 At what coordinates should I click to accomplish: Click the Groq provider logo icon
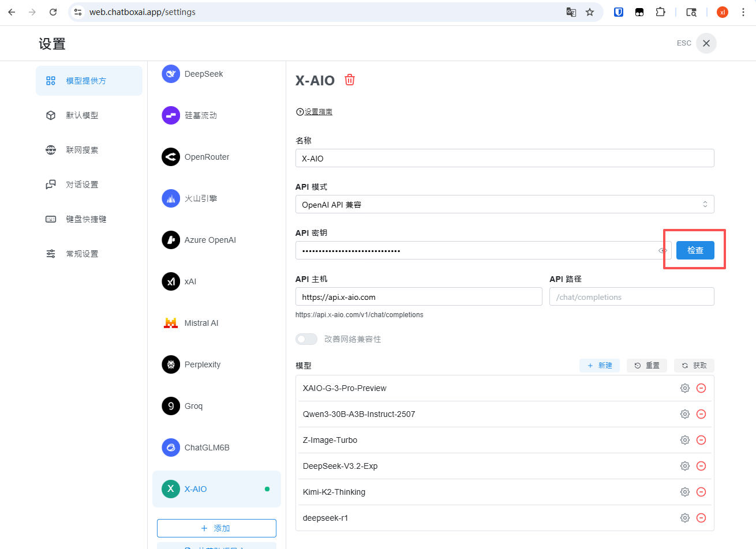171,406
